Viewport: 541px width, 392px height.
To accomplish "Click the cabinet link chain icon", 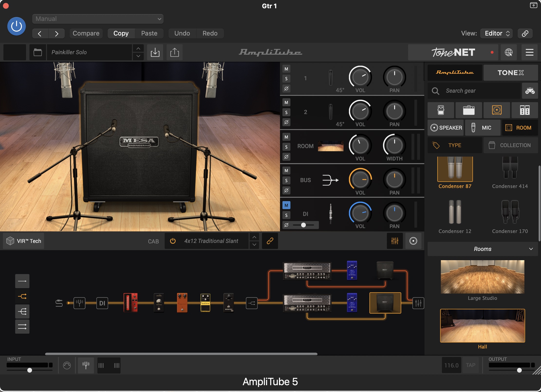I will [x=270, y=241].
